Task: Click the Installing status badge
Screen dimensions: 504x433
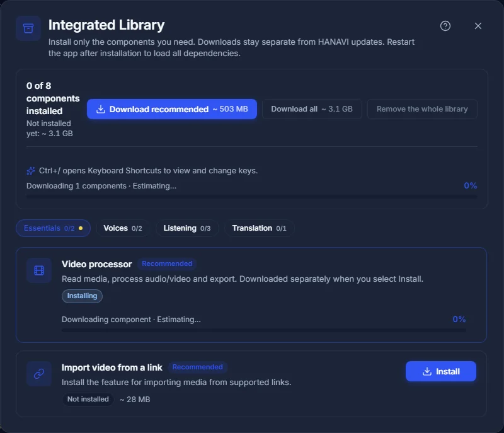Action: click(x=82, y=296)
